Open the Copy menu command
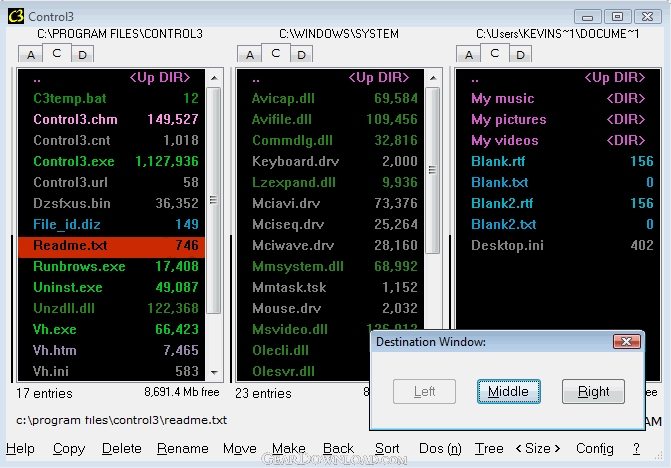671x468 pixels. [69, 448]
